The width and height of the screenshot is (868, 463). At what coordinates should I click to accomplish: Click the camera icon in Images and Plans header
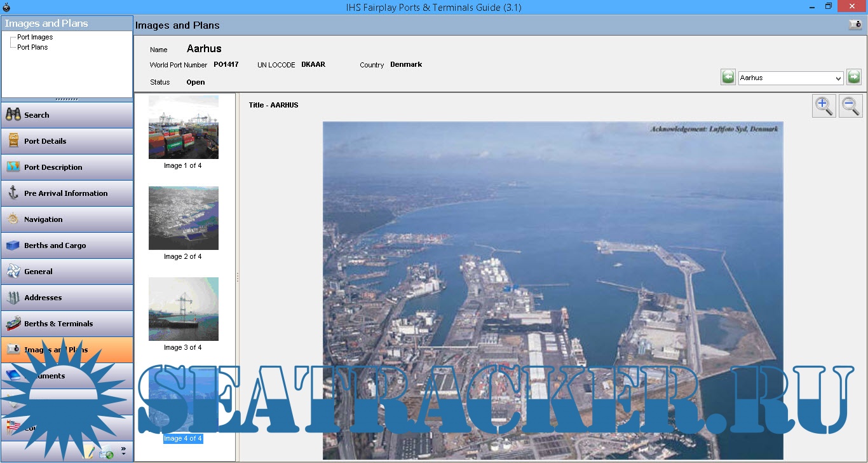pos(855,25)
